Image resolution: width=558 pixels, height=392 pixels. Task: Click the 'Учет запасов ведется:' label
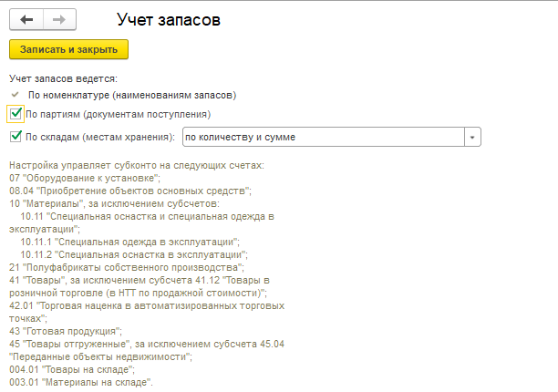(x=63, y=78)
